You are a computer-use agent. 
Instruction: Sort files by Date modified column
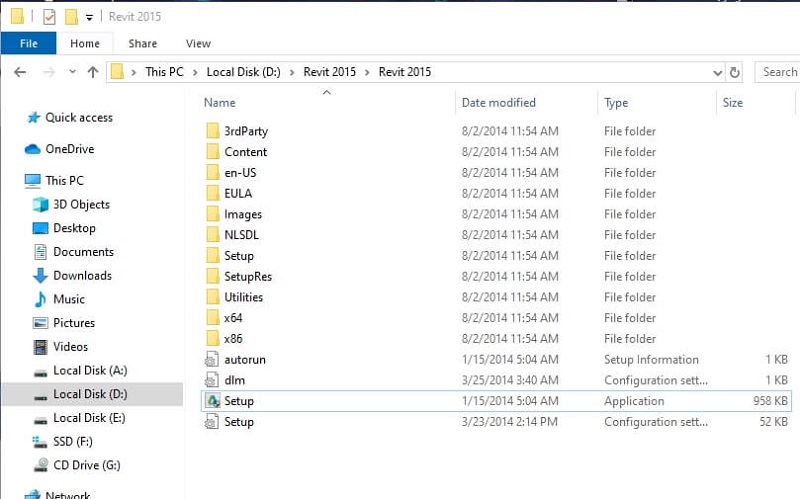(498, 102)
